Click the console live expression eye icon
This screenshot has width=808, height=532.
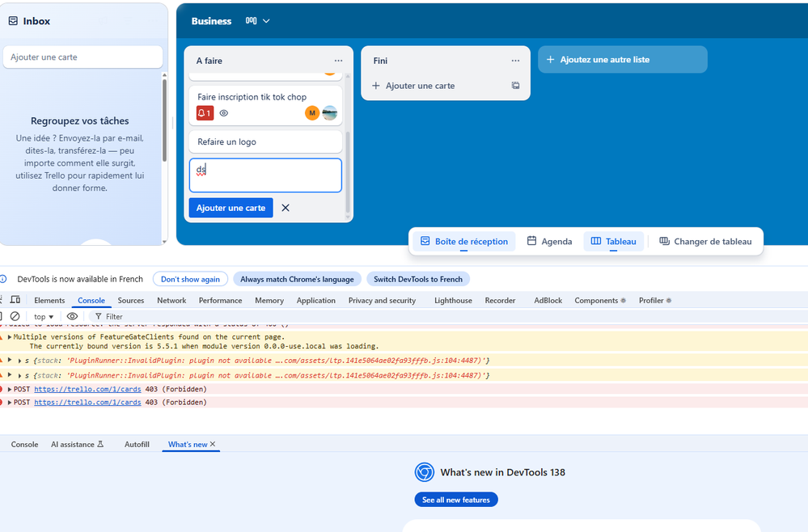(x=72, y=316)
